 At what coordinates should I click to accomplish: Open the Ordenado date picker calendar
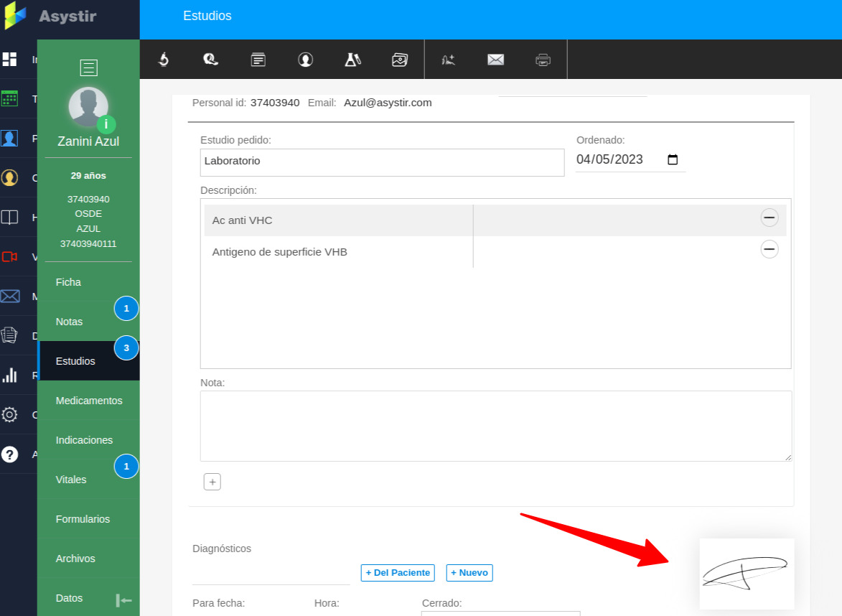(673, 160)
